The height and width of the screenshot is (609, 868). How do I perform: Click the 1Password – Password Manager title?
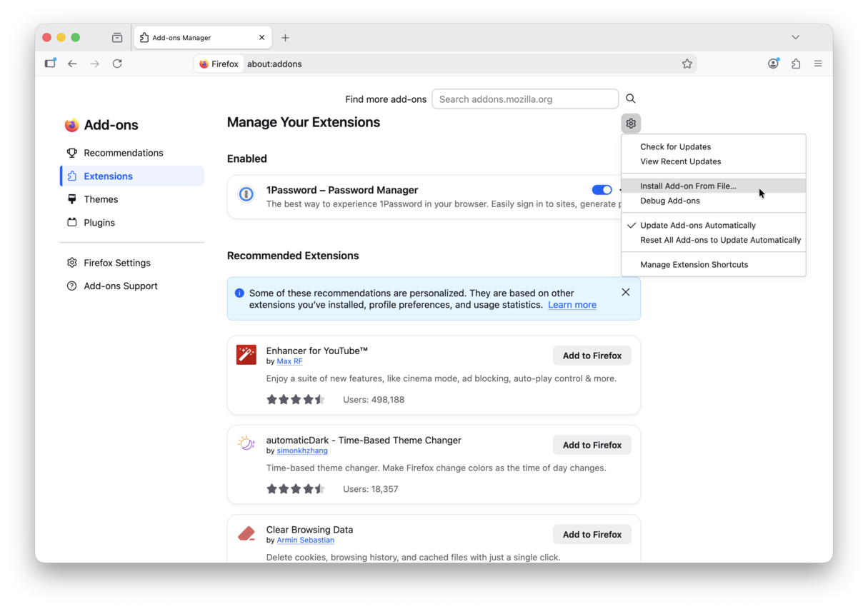[342, 190]
